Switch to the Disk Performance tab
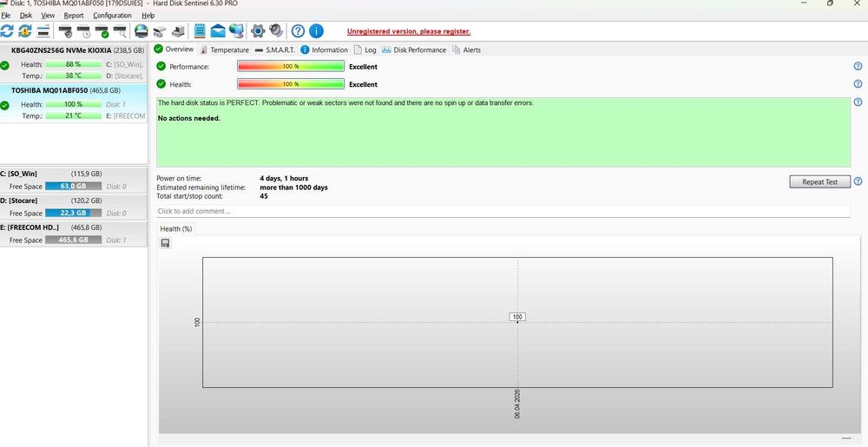The image size is (868, 447). (x=413, y=49)
